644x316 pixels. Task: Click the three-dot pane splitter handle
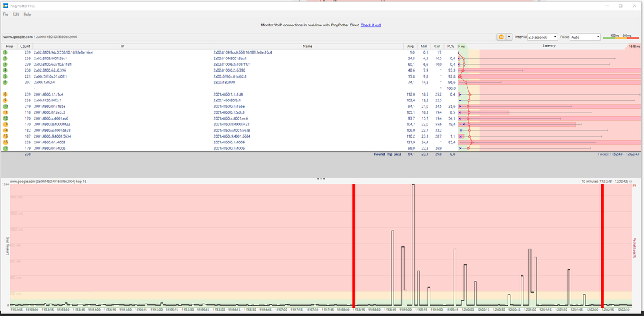click(321, 178)
